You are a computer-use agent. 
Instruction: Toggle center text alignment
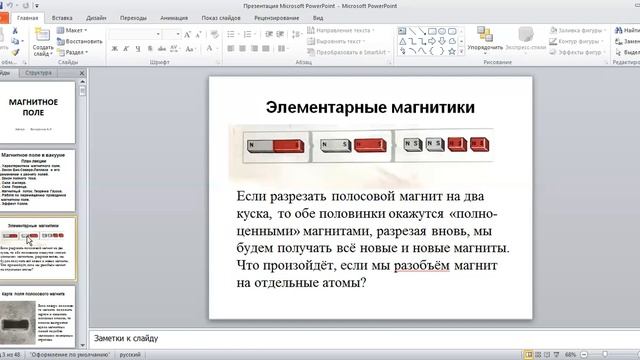242,49
